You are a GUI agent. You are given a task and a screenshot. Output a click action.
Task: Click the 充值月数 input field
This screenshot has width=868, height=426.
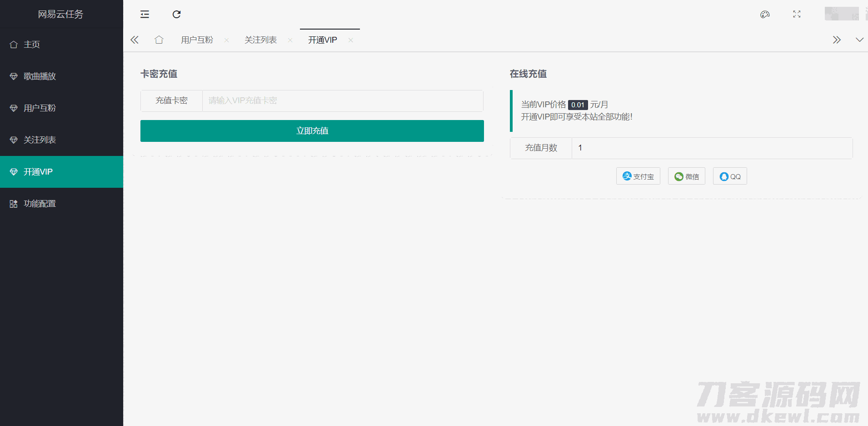coord(712,148)
